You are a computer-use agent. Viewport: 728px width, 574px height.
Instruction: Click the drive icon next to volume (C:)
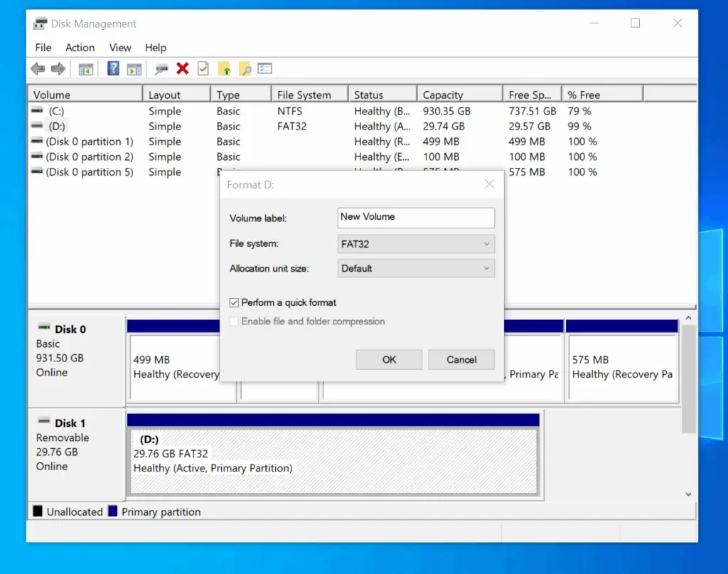37,111
